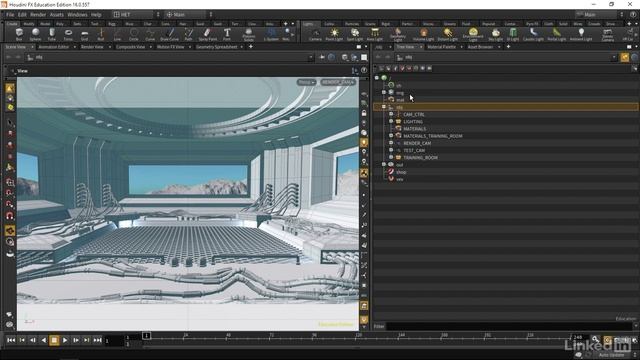This screenshot has height=360, width=640.
Task: Switch to the Geometry Spreadsheet tab
Action: pos(217,47)
